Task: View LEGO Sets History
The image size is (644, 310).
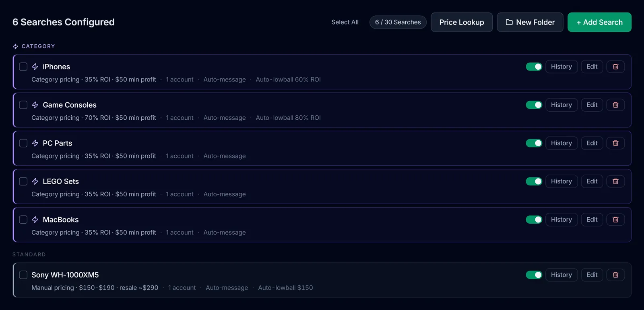Action: (x=561, y=181)
